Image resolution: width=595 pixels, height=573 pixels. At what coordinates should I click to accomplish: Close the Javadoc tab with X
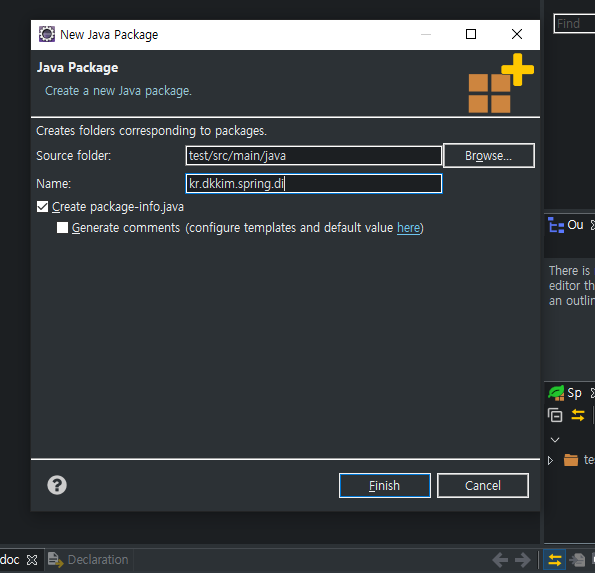coord(32,560)
